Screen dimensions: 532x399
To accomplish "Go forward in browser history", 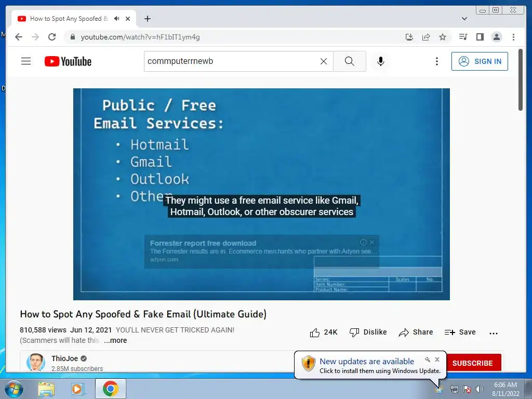I will click(x=35, y=37).
